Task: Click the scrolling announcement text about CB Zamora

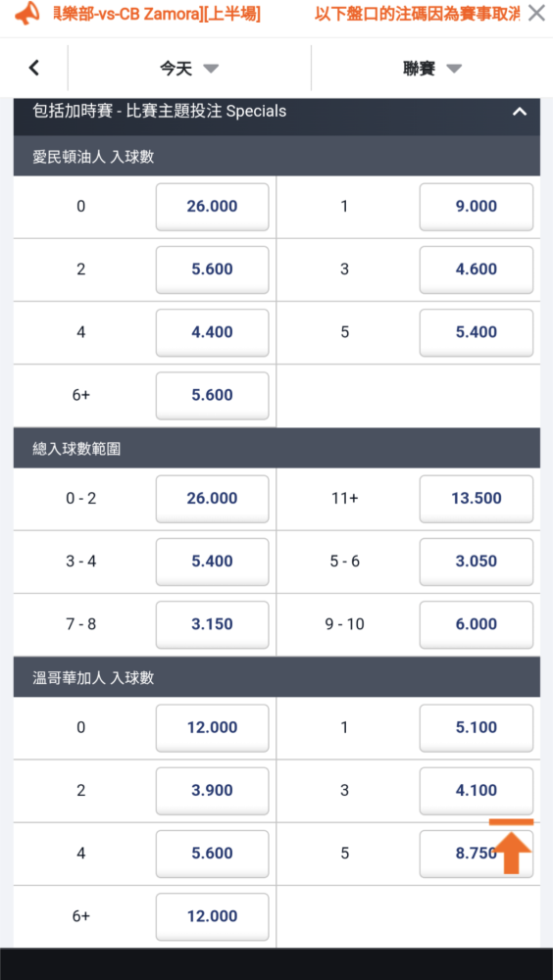Action: click(x=158, y=13)
